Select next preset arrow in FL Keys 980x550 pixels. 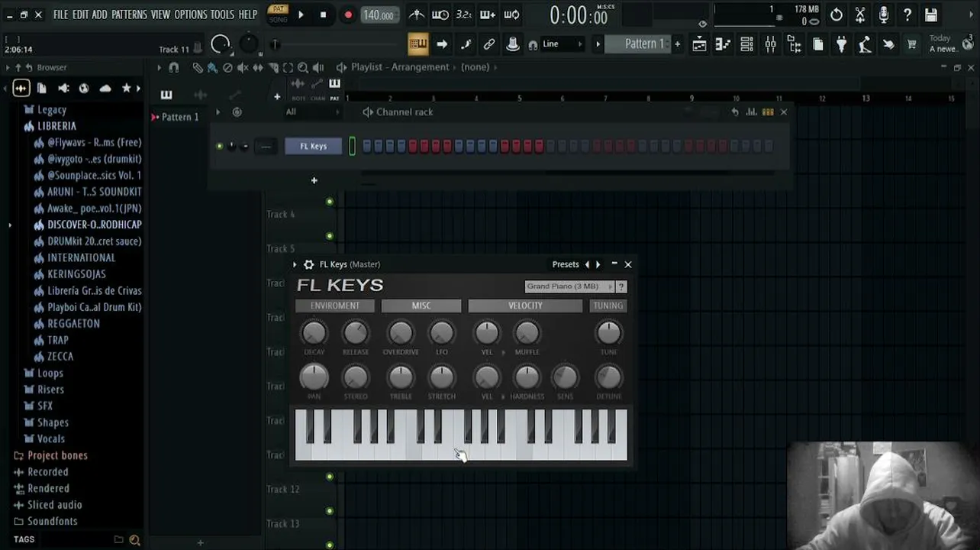[x=598, y=264]
